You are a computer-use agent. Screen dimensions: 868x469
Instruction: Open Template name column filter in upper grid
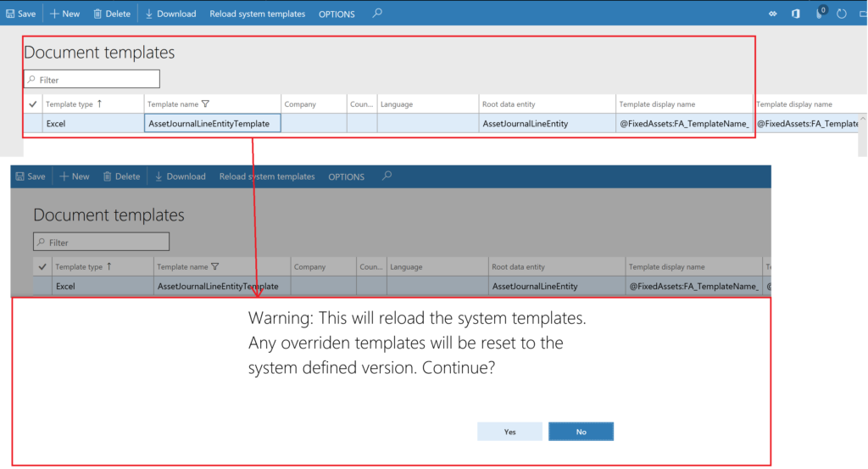[205, 104]
